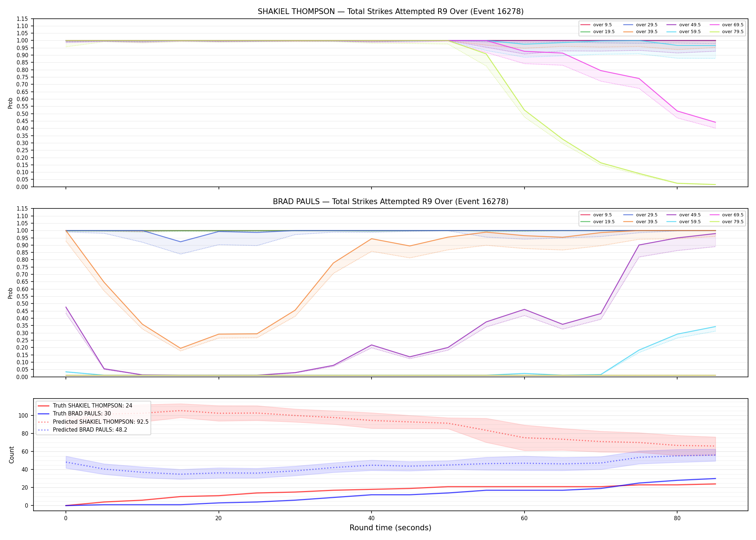Click the dotted red swatch beside 'Predicted SHAKIEL THOMPSON'

coord(43,422)
